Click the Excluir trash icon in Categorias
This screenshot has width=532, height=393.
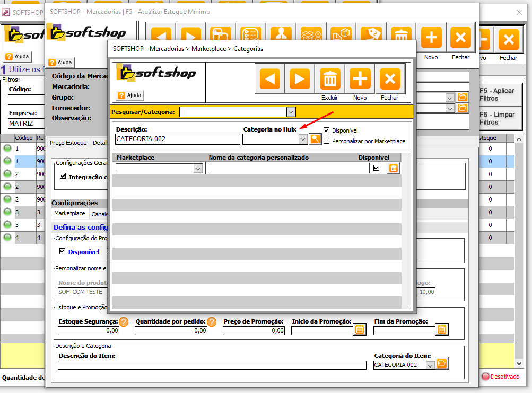click(x=330, y=79)
